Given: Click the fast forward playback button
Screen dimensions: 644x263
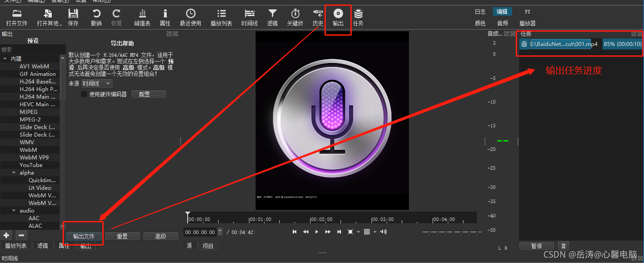Looking at the screenshot, I should point(328,232).
